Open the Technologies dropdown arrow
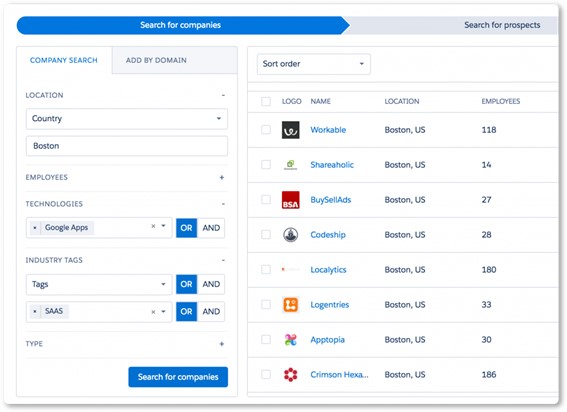This screenshot has width=567, height=412. coord(163,226)
